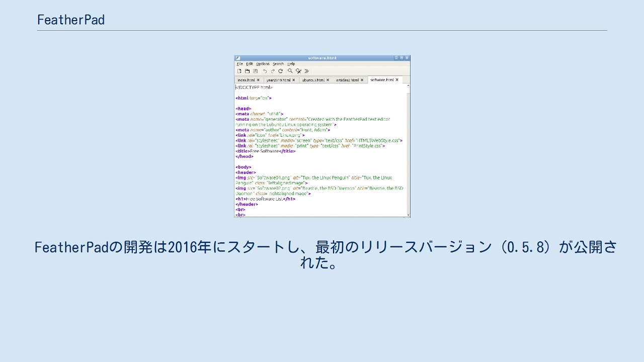Click the Reload circular arrow icon
The width and height of the screenshot is (644, 362).
coord(281,71)
